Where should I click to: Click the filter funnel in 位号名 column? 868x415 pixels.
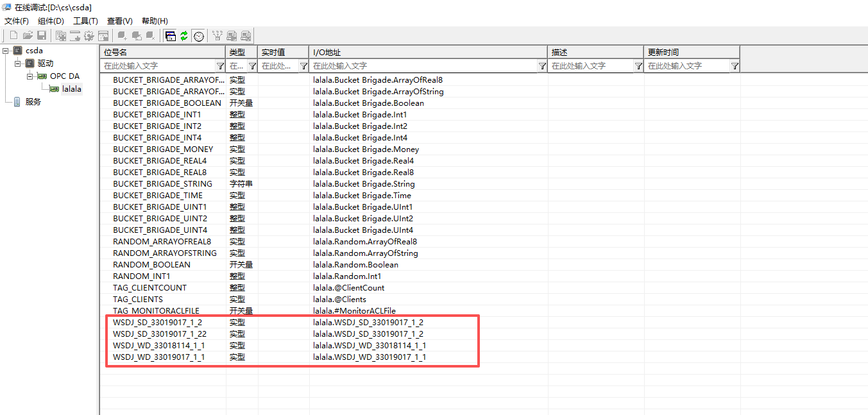[x=220, y=66]
